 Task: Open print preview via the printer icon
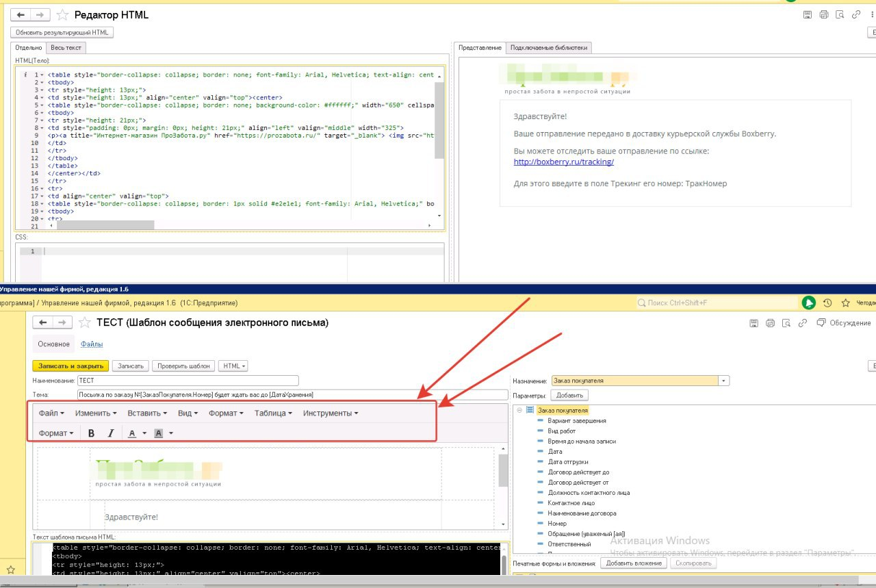[x=771, y=322]
